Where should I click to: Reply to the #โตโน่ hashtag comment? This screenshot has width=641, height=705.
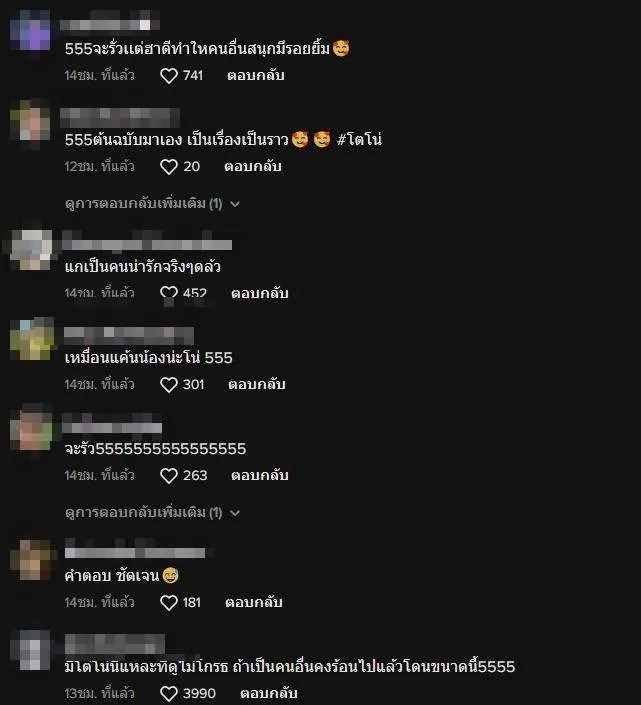[253, 166]
